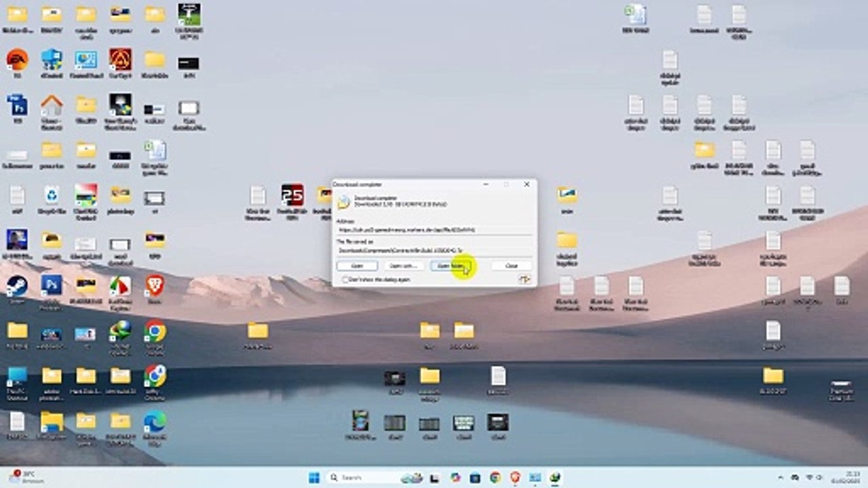Select the Microsoft Edge desktop shortcut

click(155, 422)
